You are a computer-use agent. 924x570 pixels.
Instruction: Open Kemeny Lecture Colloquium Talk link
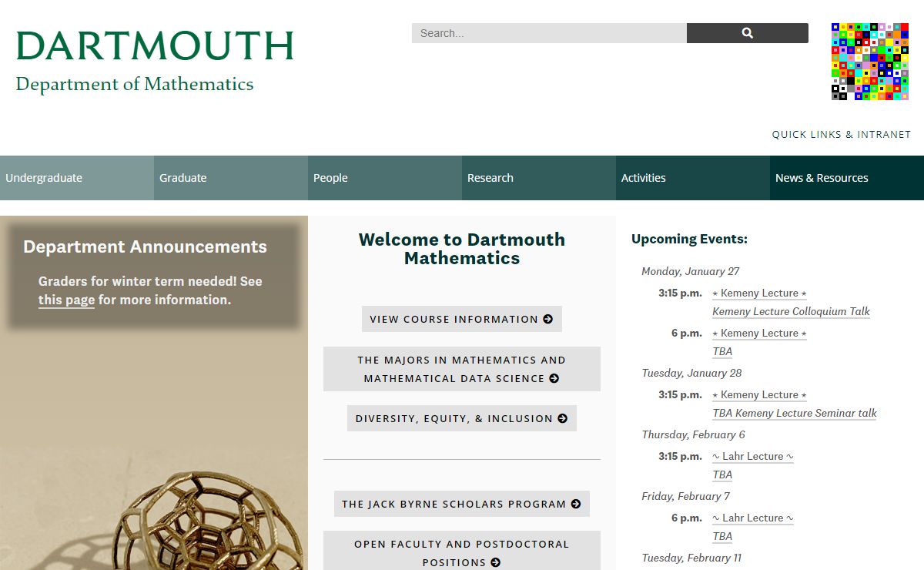click(791, 311)
